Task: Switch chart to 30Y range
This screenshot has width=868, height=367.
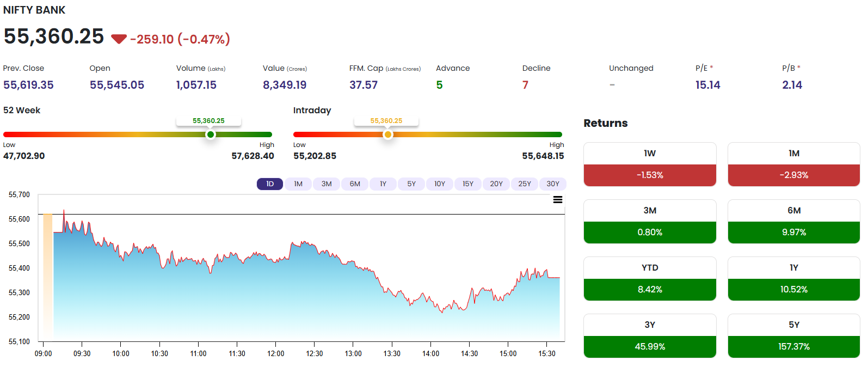Action: pyautogui.click(x=553, y=184)
